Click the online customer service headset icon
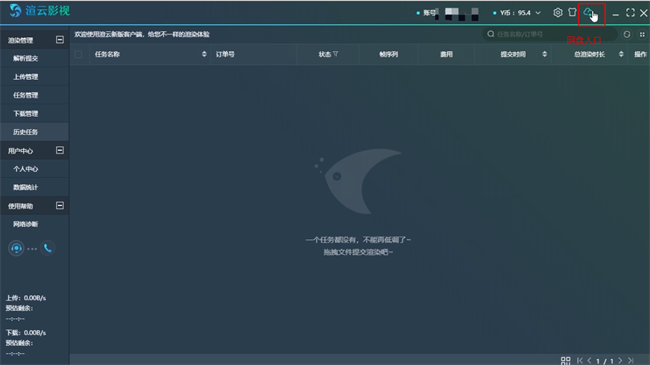The image size is (650, 365). 16,248
